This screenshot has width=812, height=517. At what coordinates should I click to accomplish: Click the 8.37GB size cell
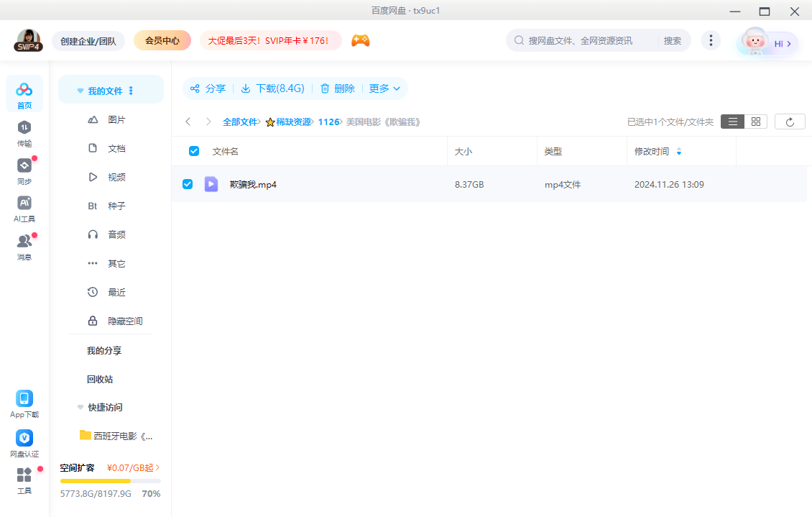coord(469,184)
